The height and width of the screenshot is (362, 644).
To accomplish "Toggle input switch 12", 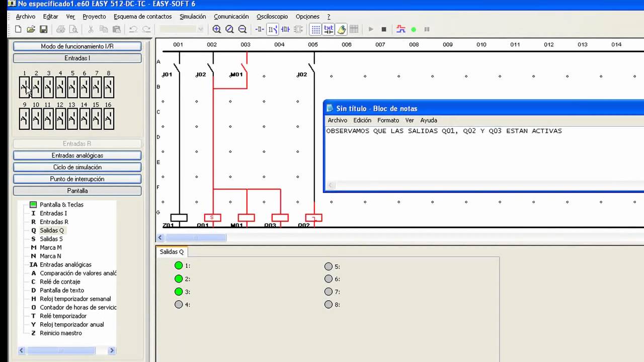I will point(60,119).
